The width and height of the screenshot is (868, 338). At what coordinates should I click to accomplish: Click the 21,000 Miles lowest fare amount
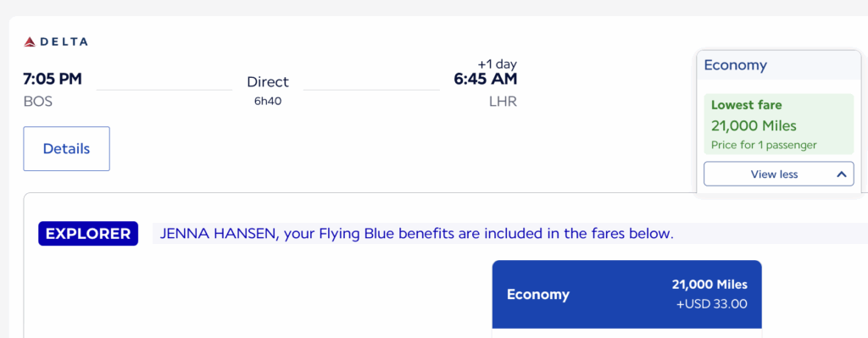[754, 126]
